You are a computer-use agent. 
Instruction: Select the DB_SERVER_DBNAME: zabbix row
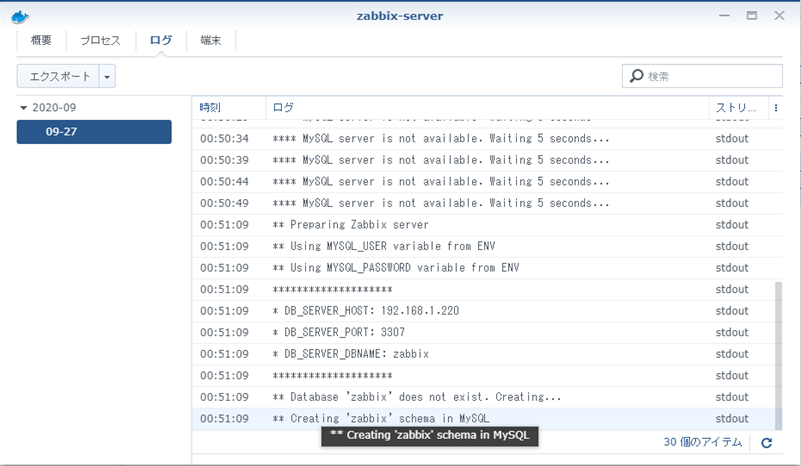[x=484, y=354]
